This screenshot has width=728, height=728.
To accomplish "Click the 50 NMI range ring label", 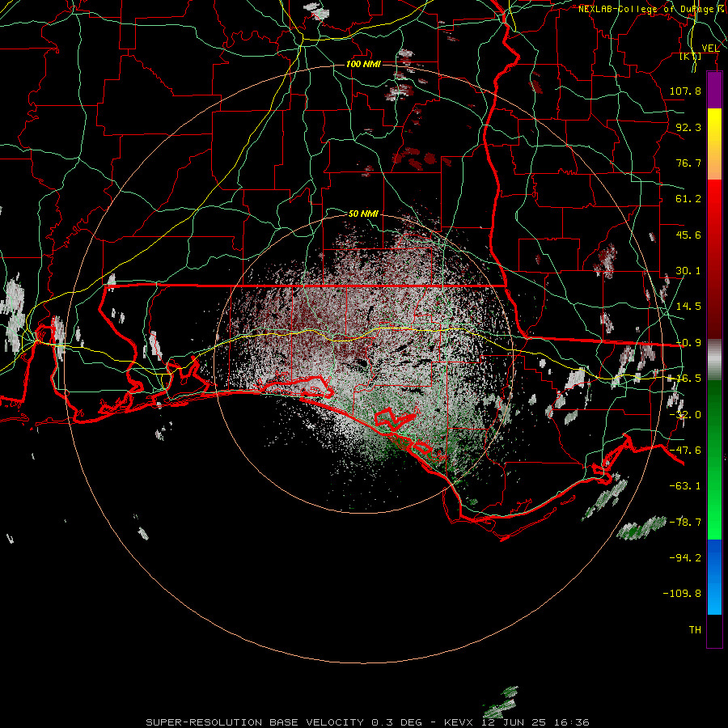I will tap(363, 214).
